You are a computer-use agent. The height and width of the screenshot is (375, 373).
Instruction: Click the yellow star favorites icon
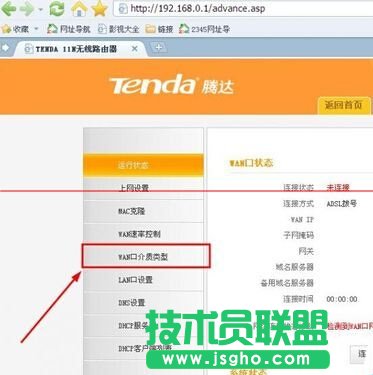(99, 8)
